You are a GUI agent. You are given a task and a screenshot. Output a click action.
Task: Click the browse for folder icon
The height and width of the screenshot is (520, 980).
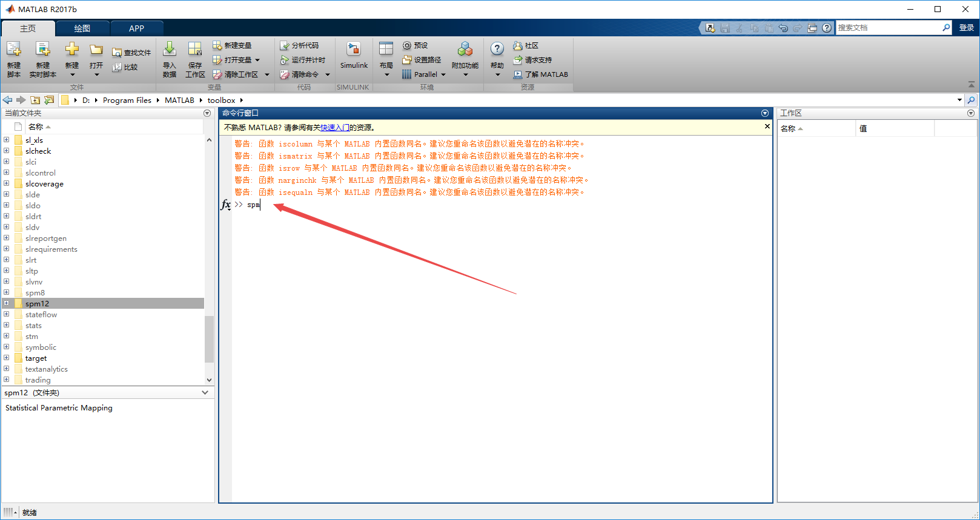49,100
